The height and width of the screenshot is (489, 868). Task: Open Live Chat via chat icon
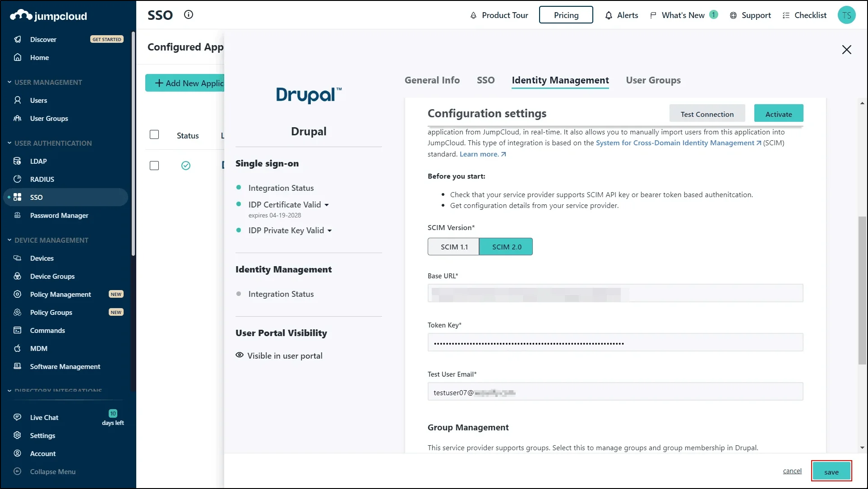point(18,417)
